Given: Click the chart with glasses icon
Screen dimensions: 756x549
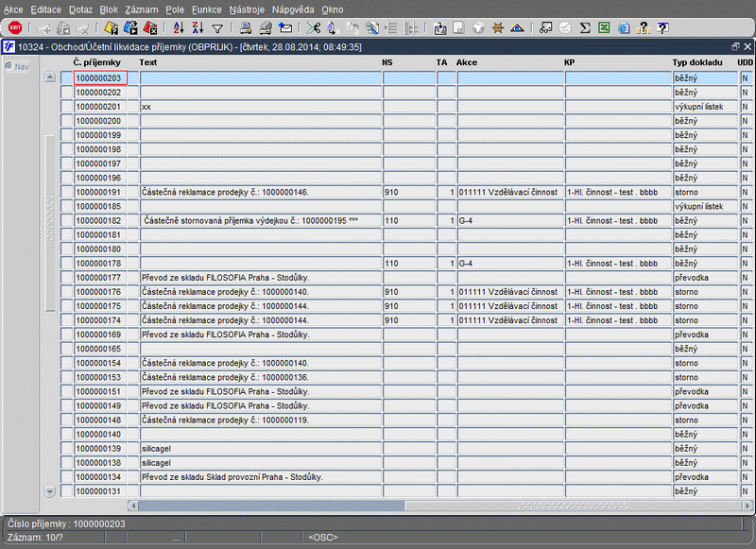Looking at the screenshot, I should [546, 28].
